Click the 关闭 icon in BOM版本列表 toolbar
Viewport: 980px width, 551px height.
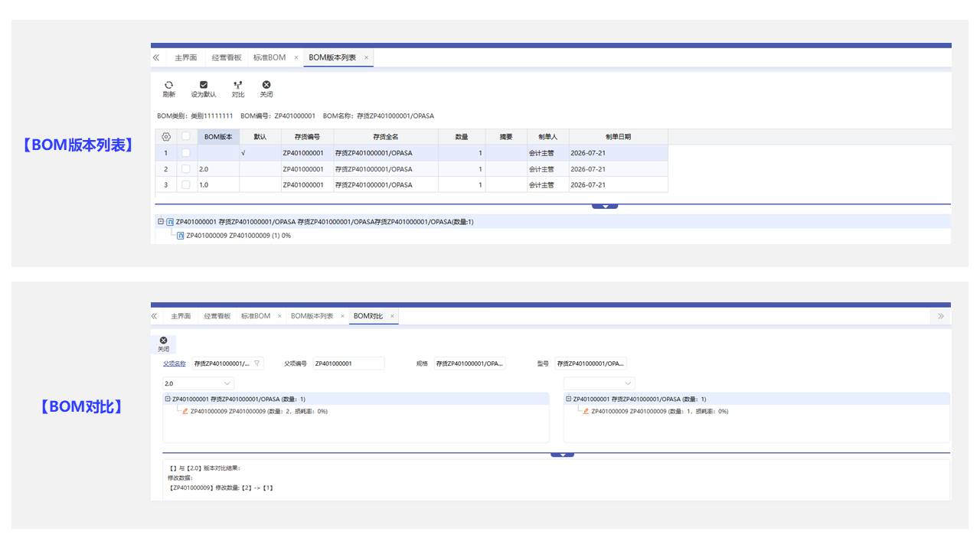click(x=266, y=85)
